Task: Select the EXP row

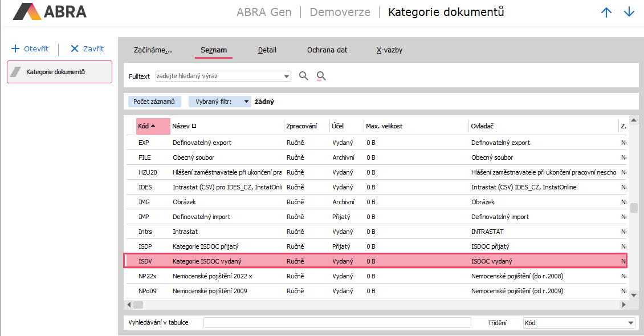Action: pyautogui.click(x=376, y=143)
